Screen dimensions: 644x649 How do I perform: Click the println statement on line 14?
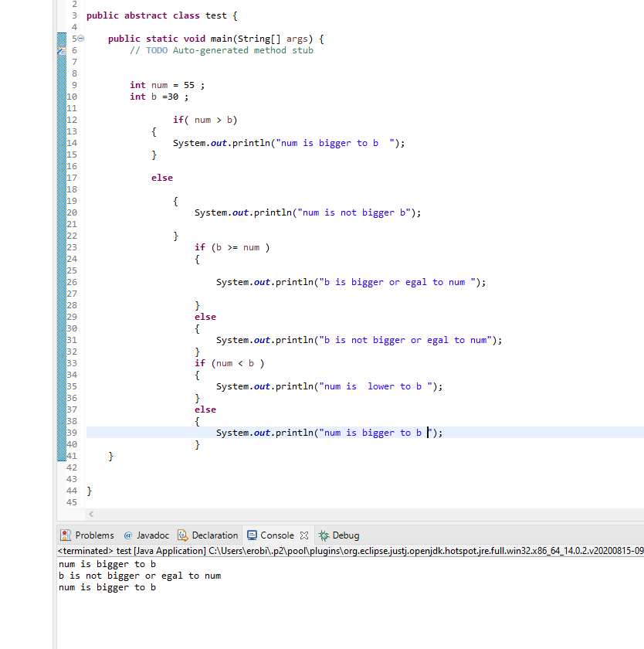[x=289, y=143]
